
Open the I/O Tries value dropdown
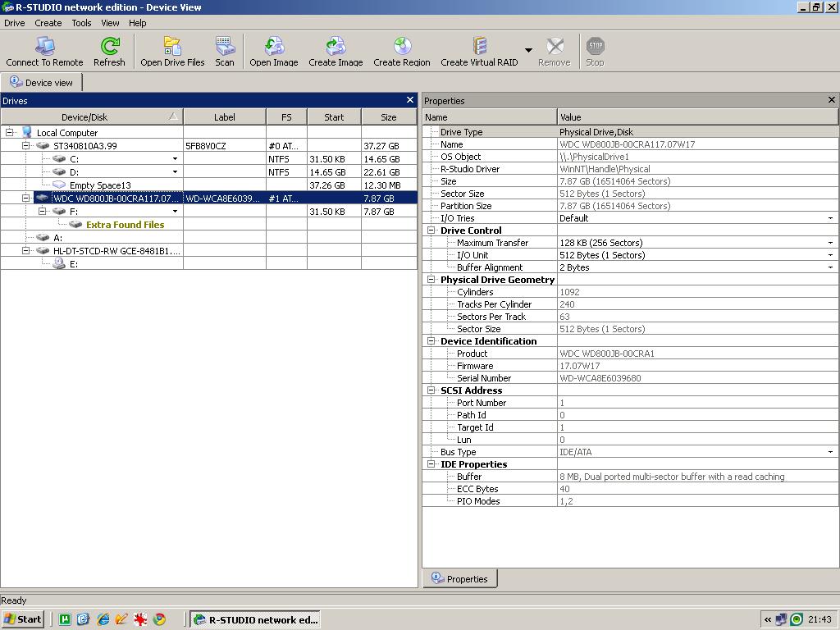pyautogui.click(x=830, y=218)
